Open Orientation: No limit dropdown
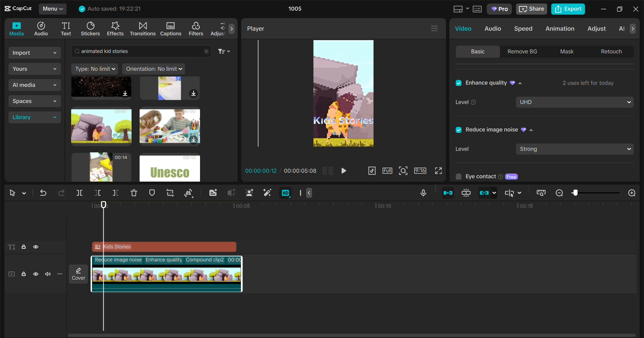 (154, 69)
